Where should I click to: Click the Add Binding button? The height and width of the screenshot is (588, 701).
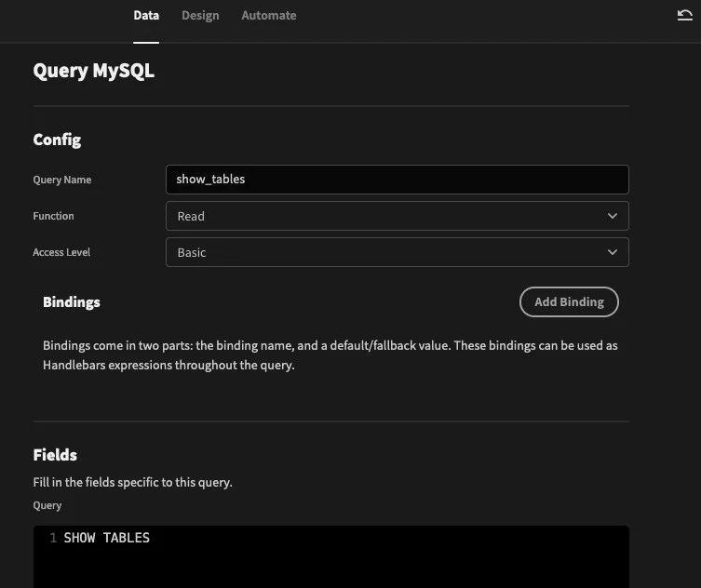point(569,302)
